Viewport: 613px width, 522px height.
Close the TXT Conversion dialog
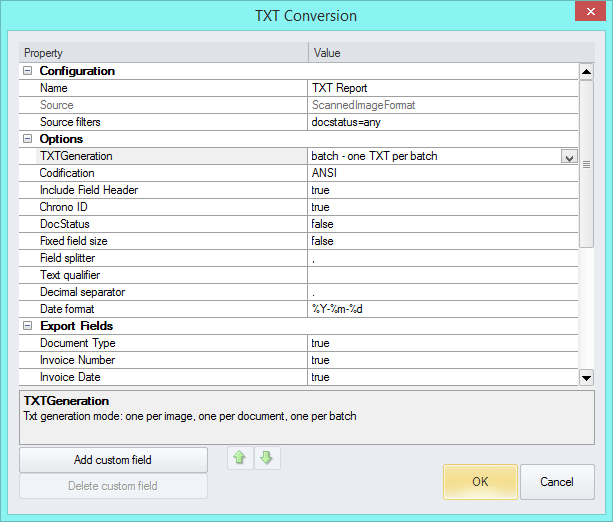point(590,15)
